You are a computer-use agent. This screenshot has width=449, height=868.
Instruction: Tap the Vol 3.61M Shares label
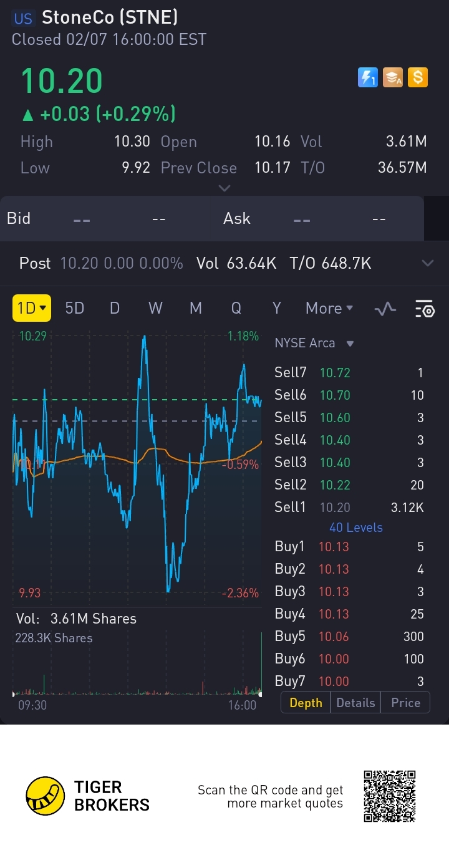coord(76,619)
